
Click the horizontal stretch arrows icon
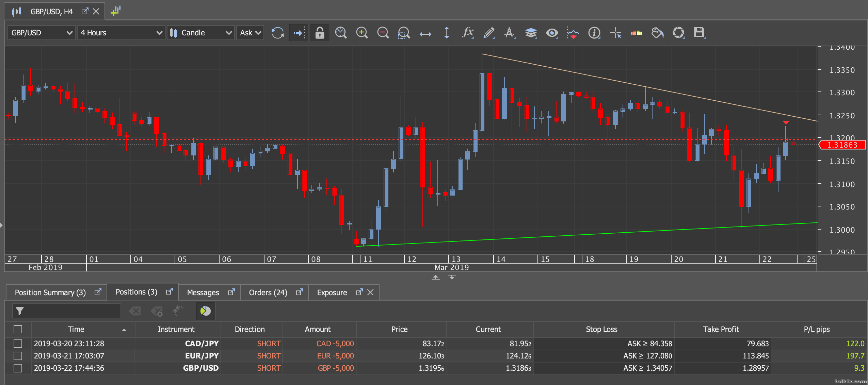[x=425, y=34]
